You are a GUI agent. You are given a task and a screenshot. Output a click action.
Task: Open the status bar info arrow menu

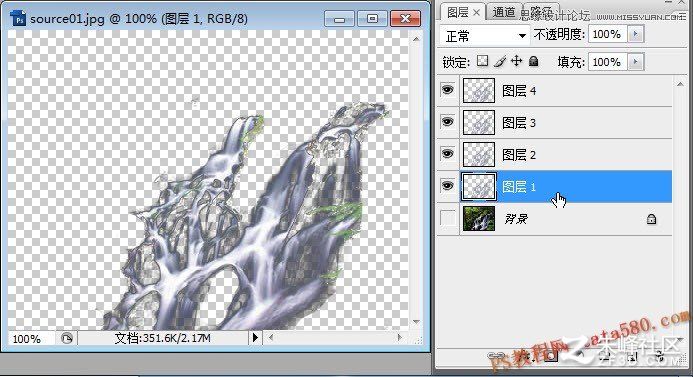255,338
